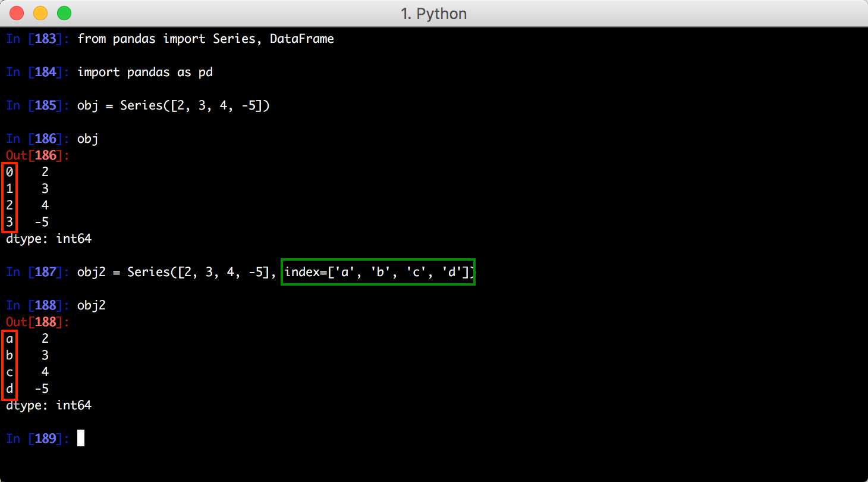Click the 'In [184]:' prompt
This screenshot has height=482, width=868.
coord(38,73)
